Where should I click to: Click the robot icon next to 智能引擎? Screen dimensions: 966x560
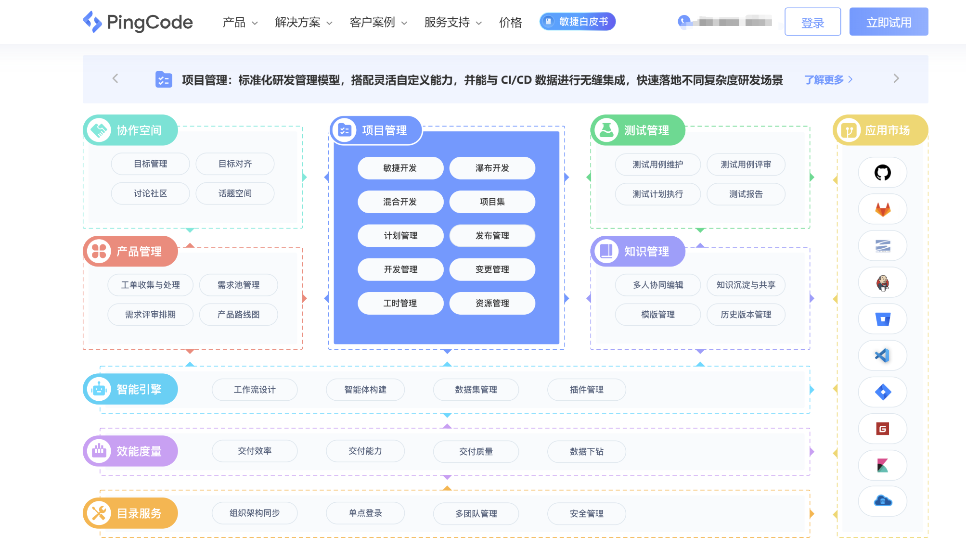point(99,389)
